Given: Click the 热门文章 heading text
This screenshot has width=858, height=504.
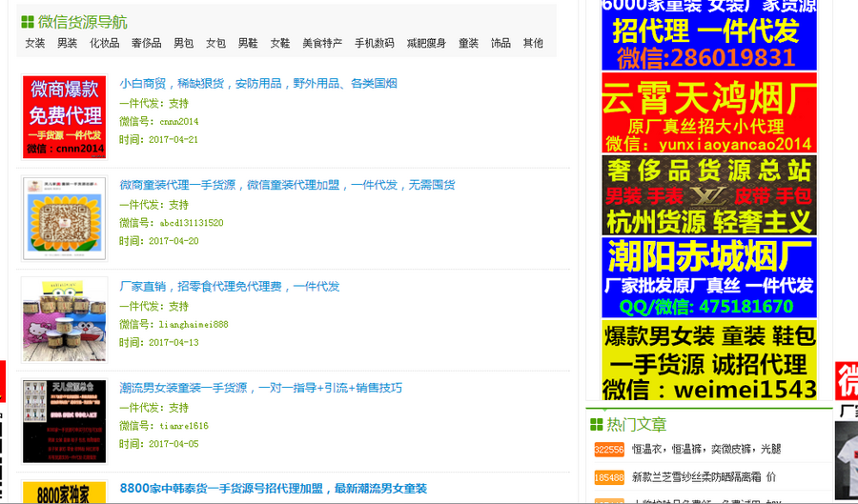Looking at the screenshot, I should [637, 424].
